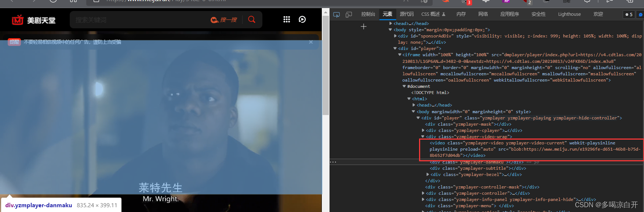Image resolution: width=644 pixels, height=212 pixels.
Task: Click the 提醒 red tag label
Action: pos(14,42)
